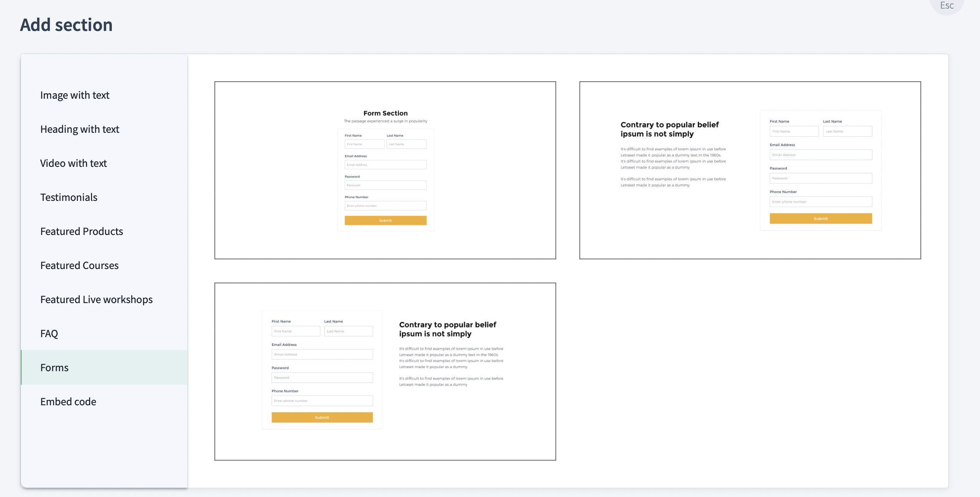
Task: Open Featured Products category
Action: click(x=82, y=231)
